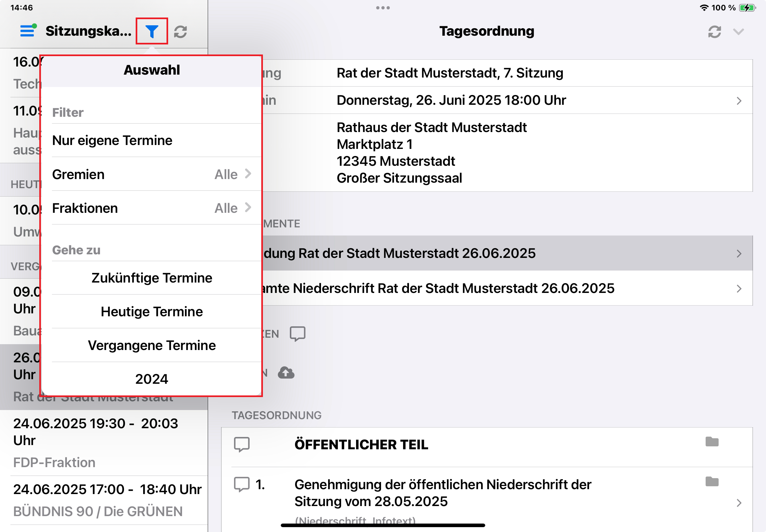Refresh the Tagesordnung view
Screen dimensions: 766x532
[715, 31]
